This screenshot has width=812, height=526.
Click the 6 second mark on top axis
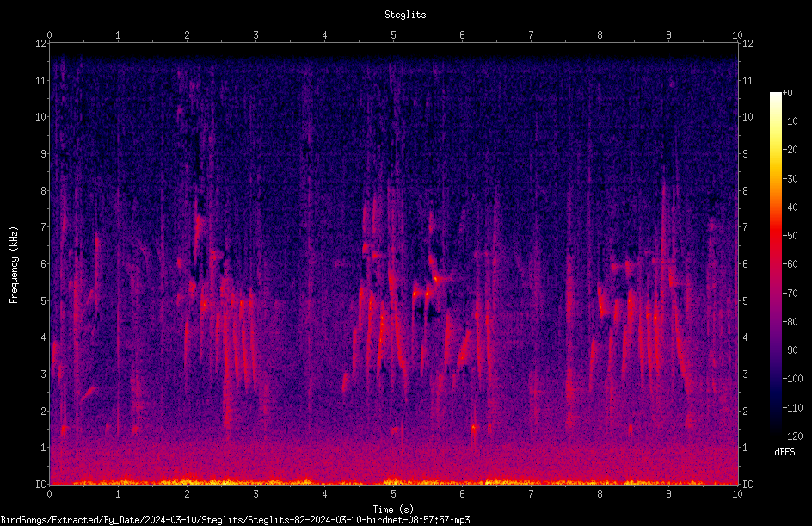(x=462, y=34)
